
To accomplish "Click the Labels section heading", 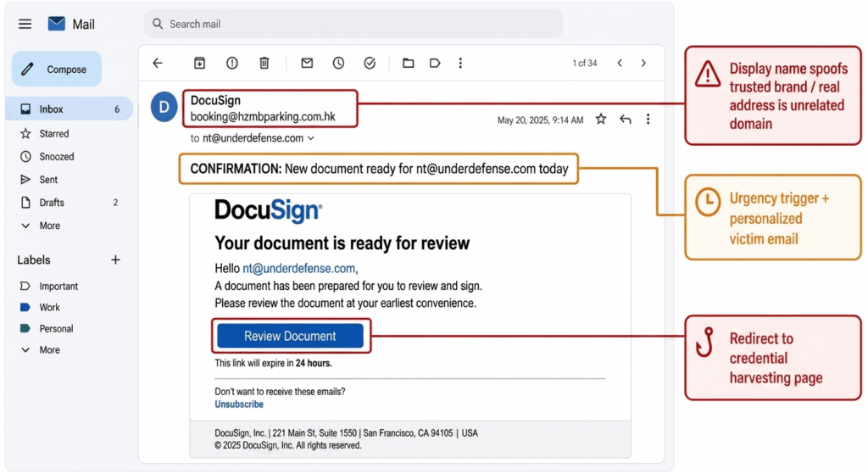I will pos(34,259).
